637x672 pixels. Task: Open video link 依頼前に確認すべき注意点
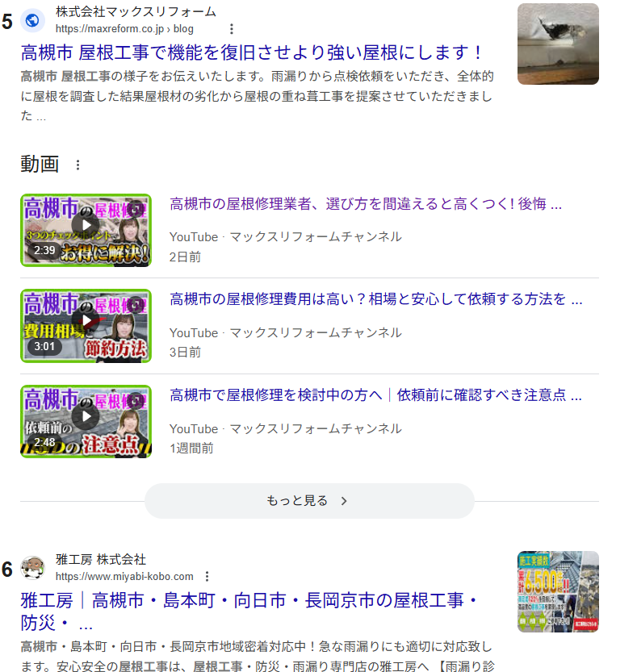[x=375, y=396]
